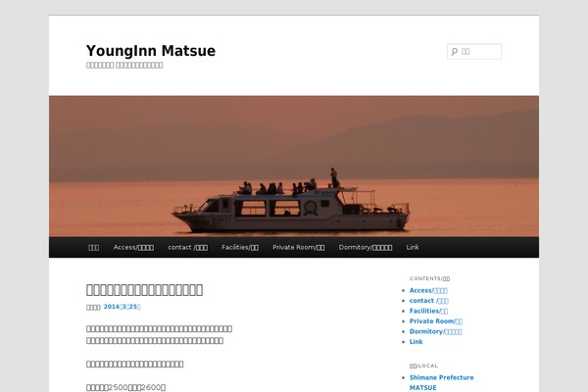Viewport: 588px width, 392px height.
Task: Click the 2014 post date link
Action: tap(122, 307)
